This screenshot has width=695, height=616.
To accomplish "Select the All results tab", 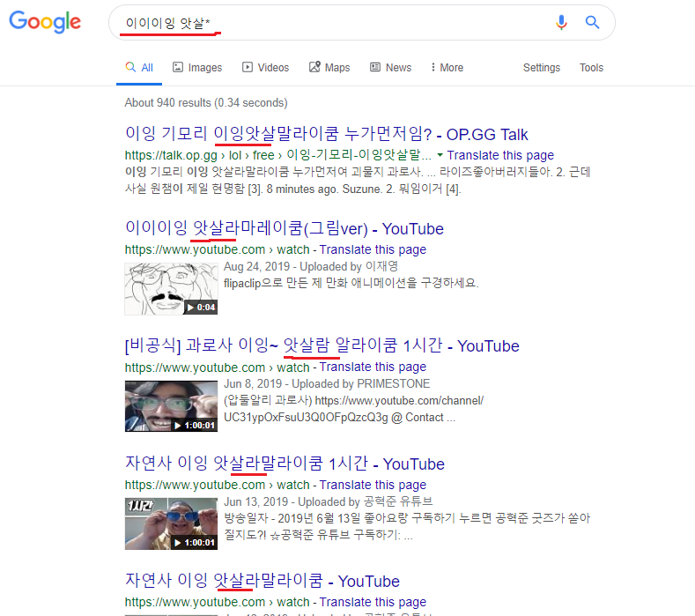I will [x=139, y=68].
